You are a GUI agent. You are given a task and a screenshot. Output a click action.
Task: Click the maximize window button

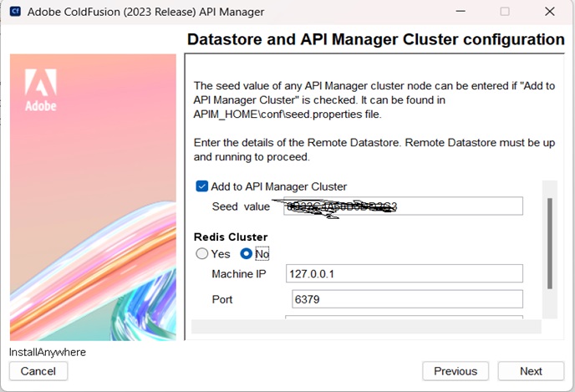505,12
